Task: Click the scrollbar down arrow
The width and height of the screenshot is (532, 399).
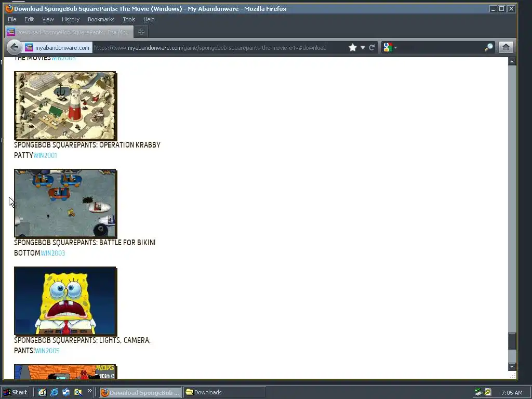Action: point(512,367)
